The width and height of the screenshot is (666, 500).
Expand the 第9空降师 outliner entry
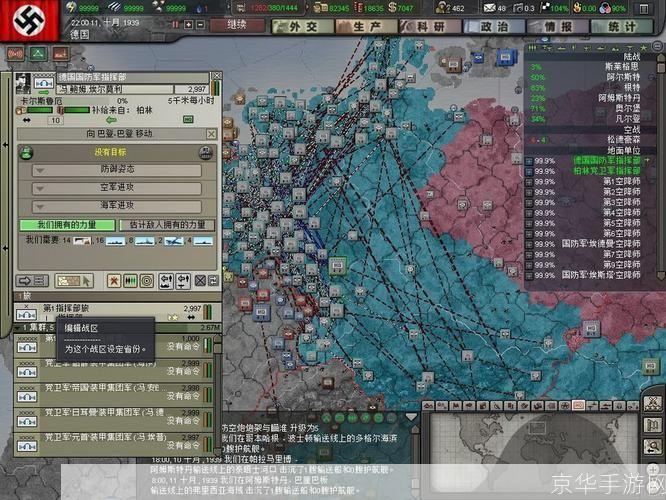pyautogui.click(x=529, y=266)
